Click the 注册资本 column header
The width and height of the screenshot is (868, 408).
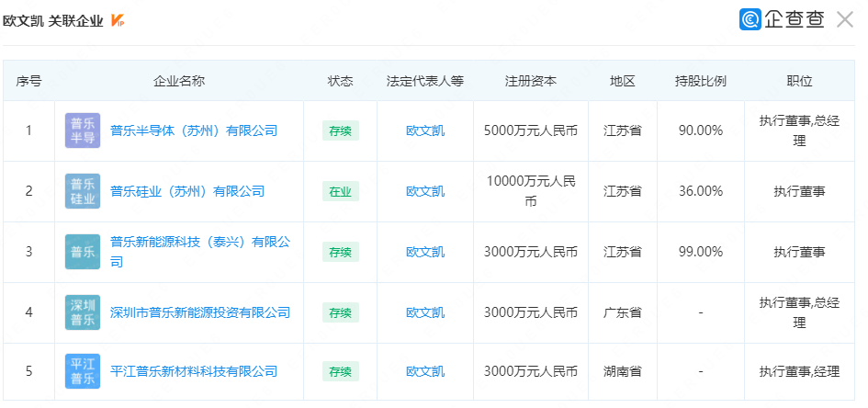(x=530, y=81)
